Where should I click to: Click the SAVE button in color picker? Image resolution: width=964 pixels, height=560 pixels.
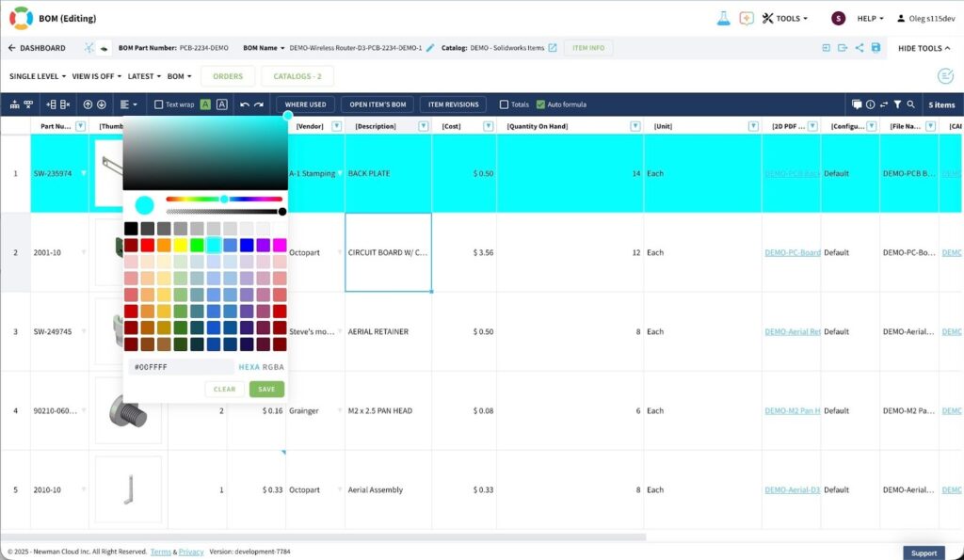(266, 389)
